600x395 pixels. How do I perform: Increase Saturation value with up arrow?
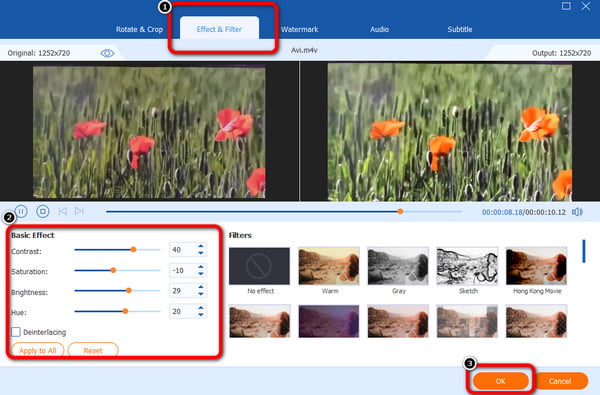pyautogui.click(x=201, y=266)
